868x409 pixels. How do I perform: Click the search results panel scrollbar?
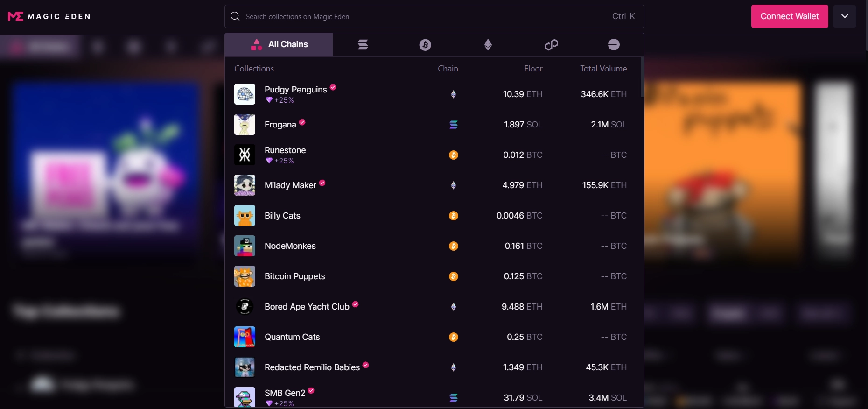click(x=642, y=77)
